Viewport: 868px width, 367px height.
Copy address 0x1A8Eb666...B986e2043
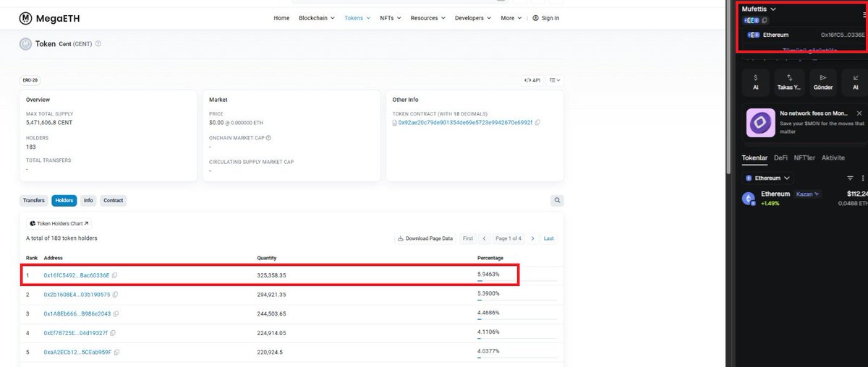tap(116, 314)
